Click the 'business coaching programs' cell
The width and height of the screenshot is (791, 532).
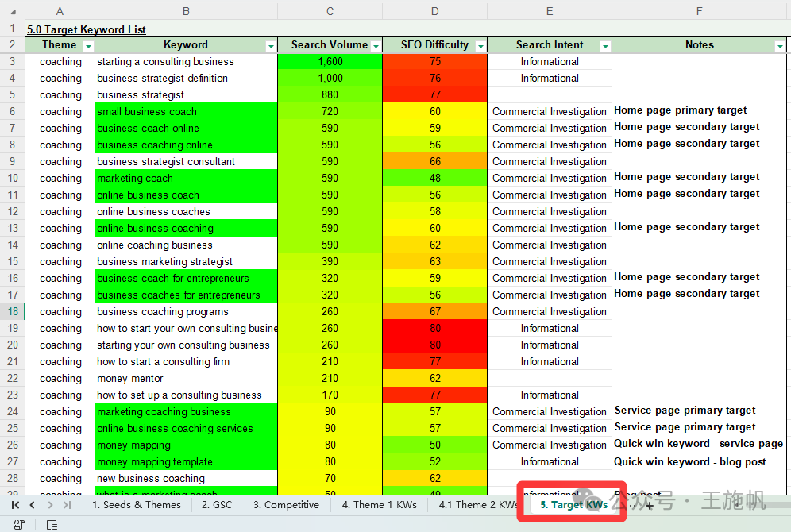pyautogui.click(x=186, y=311)
